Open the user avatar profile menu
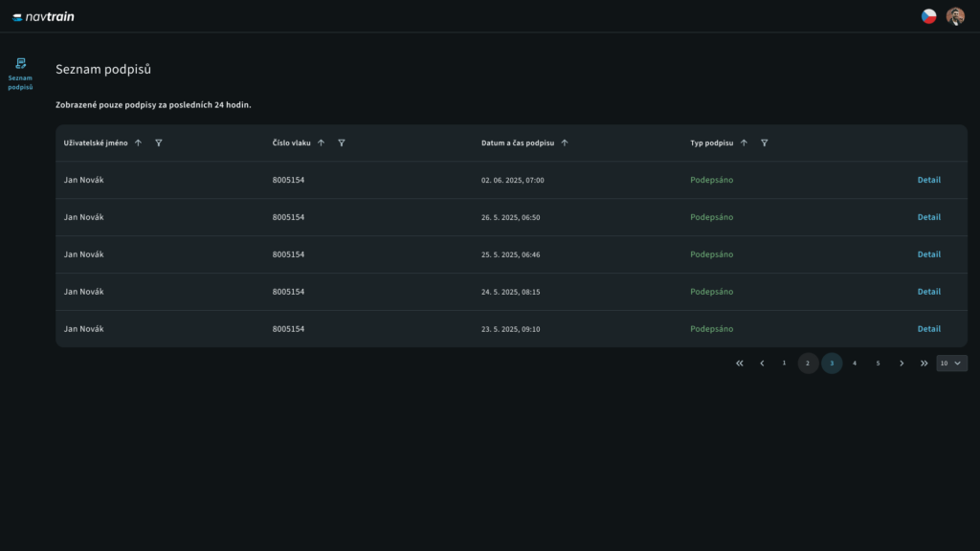Image resolution: width=980 pixels, height=551 pixels. tap(955, 16)
